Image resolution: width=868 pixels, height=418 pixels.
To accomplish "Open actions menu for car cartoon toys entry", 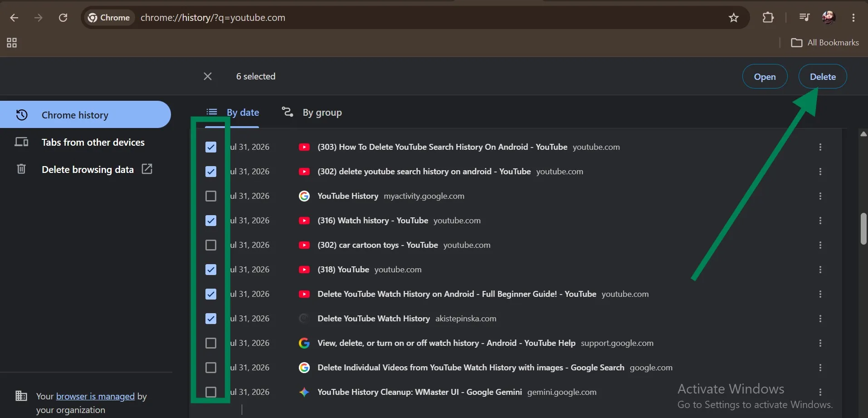I will point(820,245).
